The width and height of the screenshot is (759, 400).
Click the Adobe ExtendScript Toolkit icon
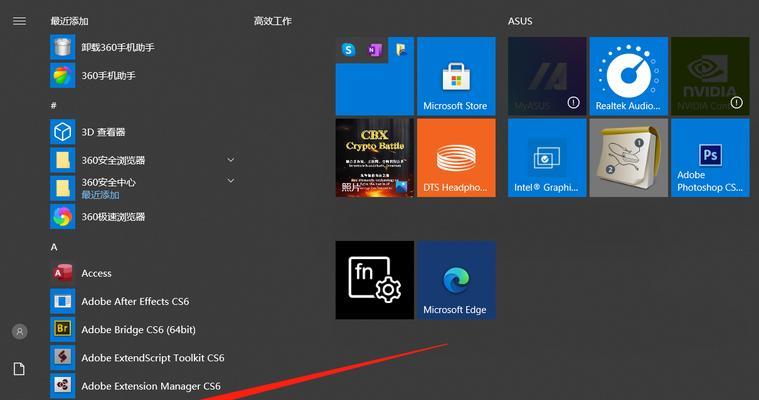[62, 357]
